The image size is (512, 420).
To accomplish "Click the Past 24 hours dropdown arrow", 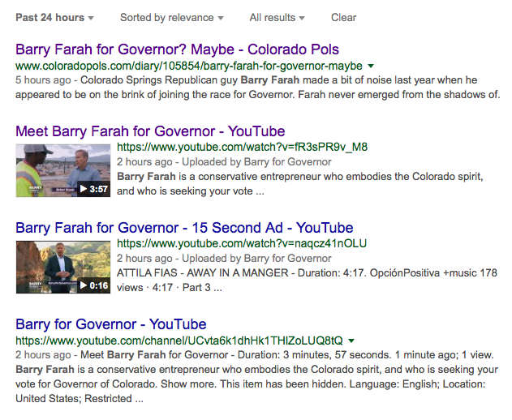I will (x=91, y=18).
